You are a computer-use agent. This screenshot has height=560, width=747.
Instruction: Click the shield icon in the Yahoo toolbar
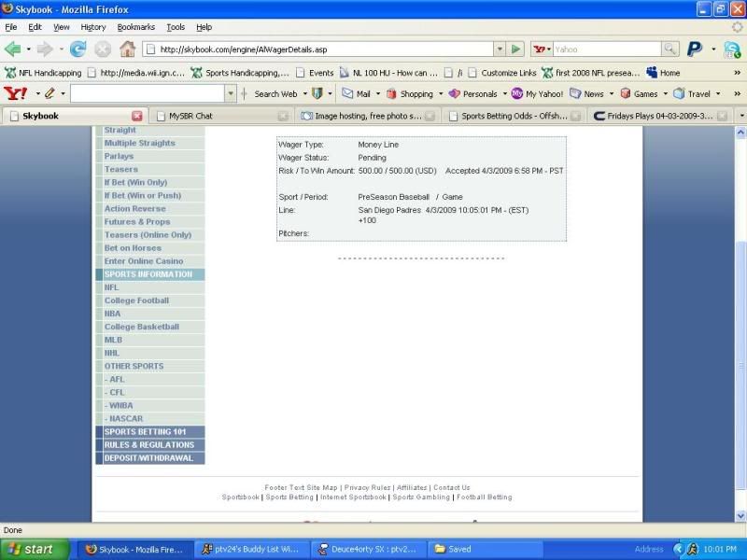point(317,93)
